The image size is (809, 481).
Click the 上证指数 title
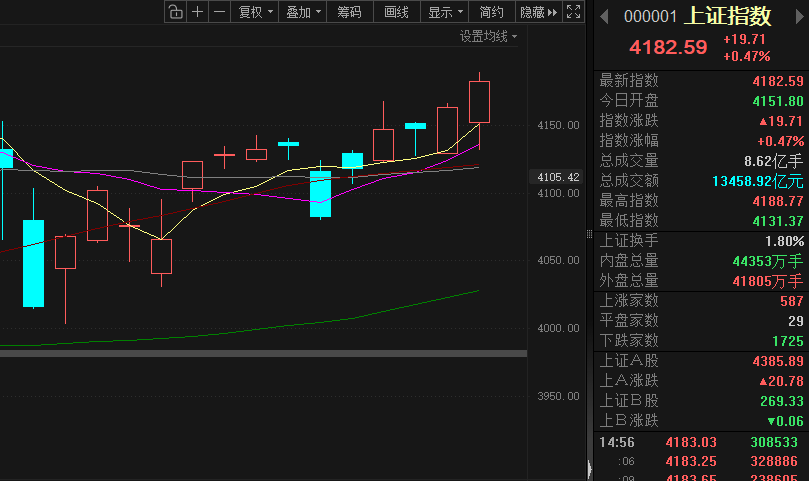pyautogui.click(x=727, y=17)
